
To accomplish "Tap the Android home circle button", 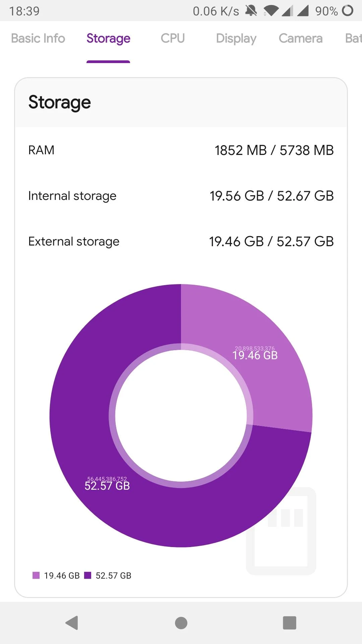I will point(181,623).
